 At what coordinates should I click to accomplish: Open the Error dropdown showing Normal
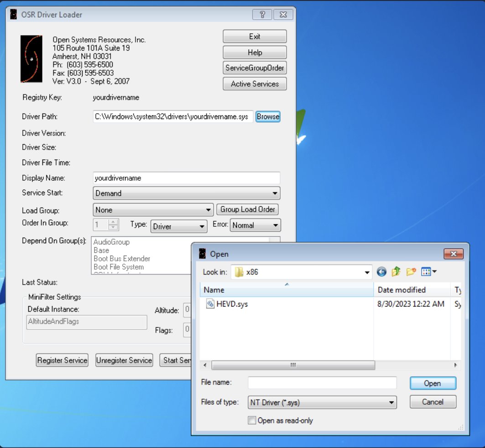click(255, 225)
